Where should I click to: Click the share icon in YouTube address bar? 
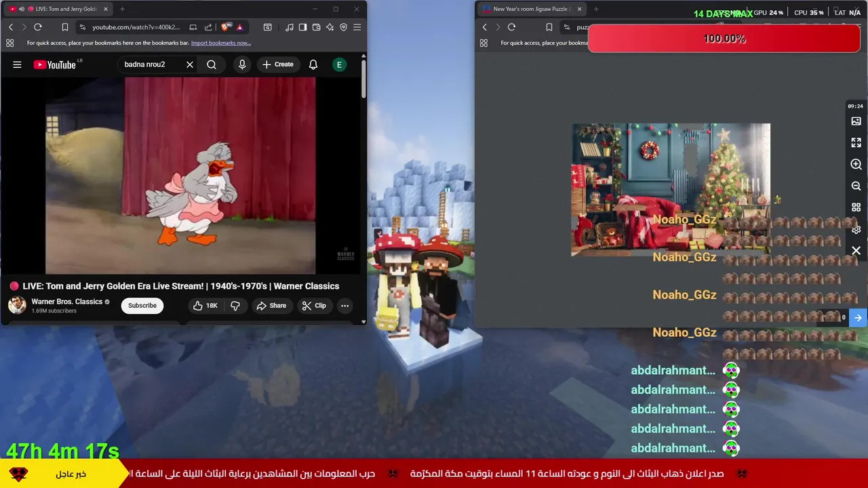(208, 27)
